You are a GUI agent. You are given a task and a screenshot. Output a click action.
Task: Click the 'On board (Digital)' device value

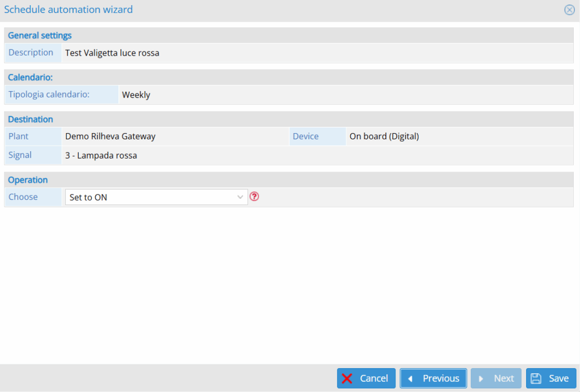point(384,136)
